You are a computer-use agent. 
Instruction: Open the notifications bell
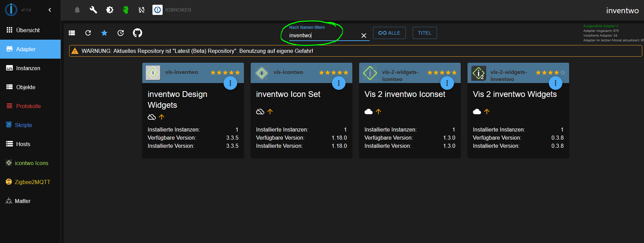click(x=77, y=10)
